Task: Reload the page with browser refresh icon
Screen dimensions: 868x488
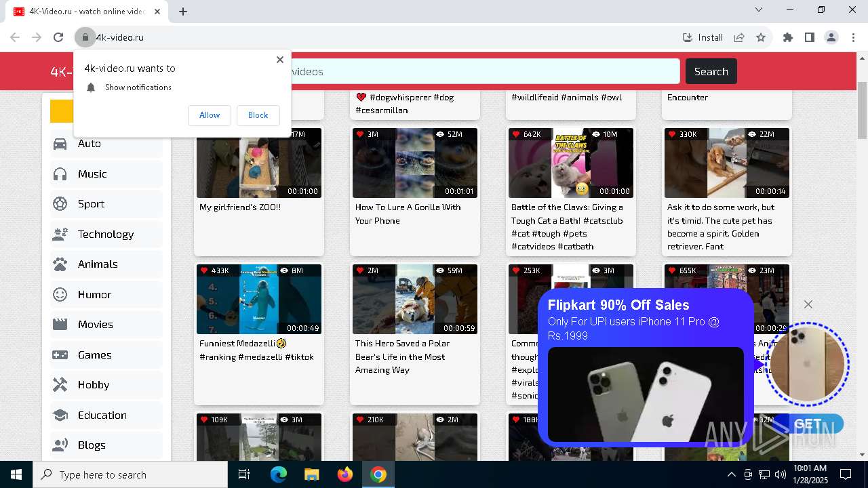Action: [x=58, y=37]
